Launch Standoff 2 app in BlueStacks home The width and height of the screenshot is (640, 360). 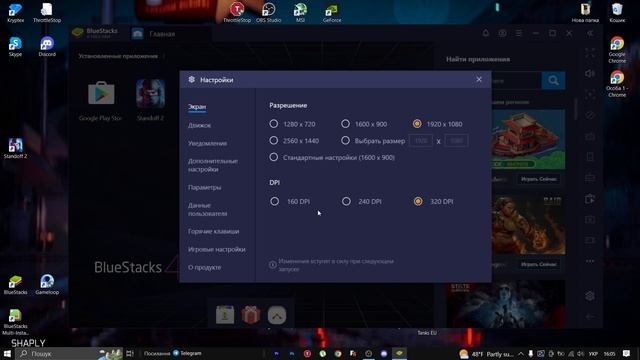[x=150, y=94]
